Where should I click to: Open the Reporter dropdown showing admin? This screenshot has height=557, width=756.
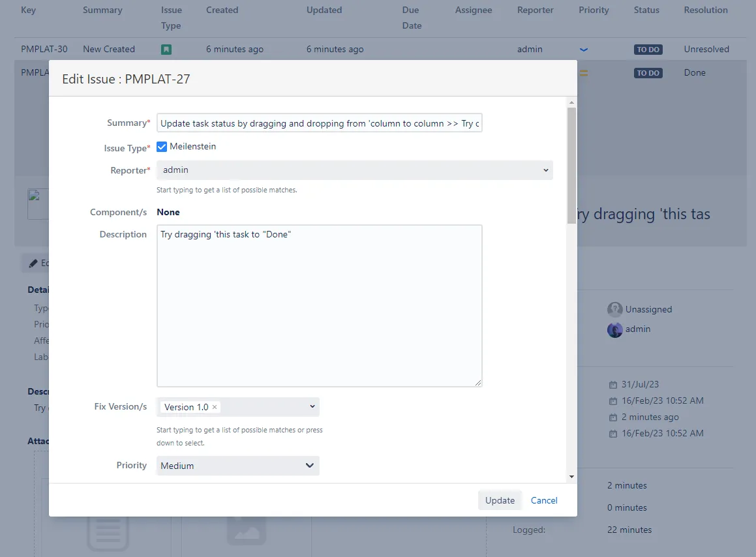click(x=354, y=170)
